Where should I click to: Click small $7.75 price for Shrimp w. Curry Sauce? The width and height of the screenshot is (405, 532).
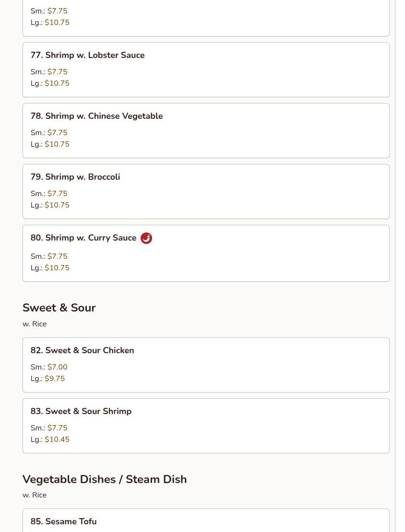(x=57, y=256)
